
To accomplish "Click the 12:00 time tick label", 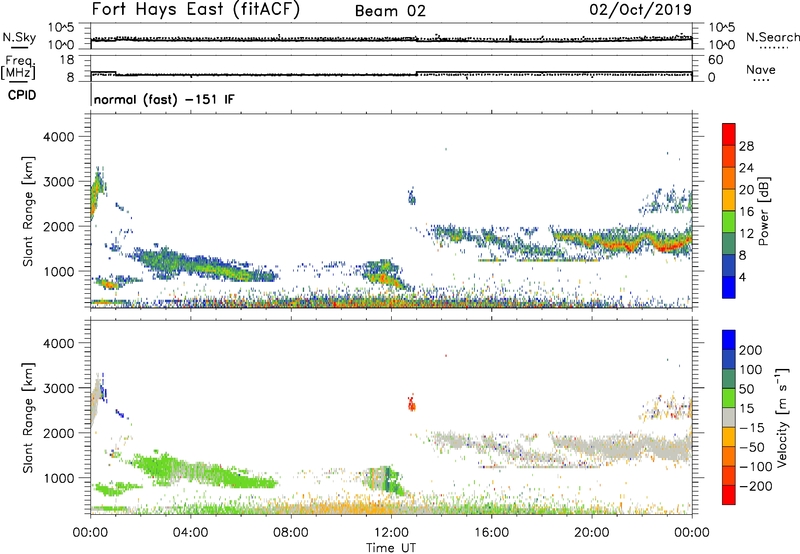I will (x=391, y=533).
